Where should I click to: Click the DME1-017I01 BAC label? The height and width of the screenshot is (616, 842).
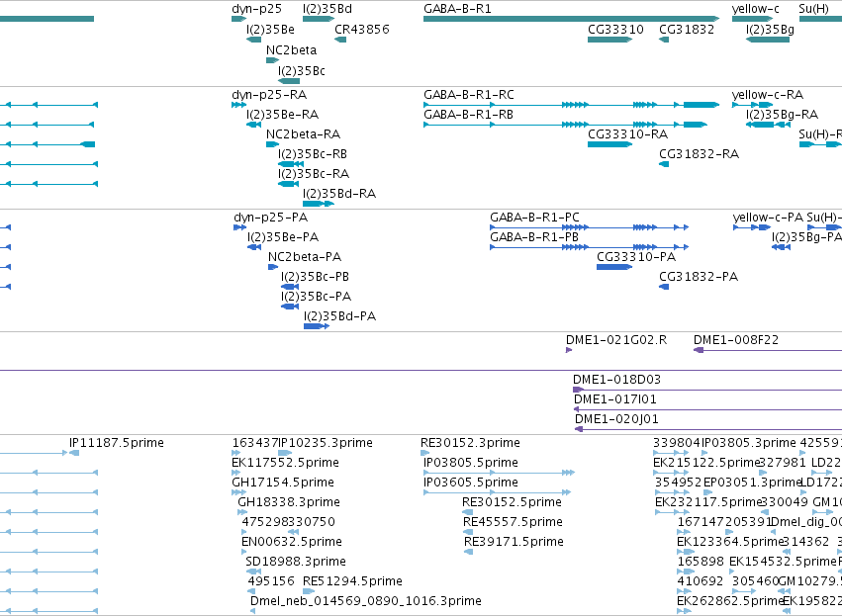click(x=614, y=400)
